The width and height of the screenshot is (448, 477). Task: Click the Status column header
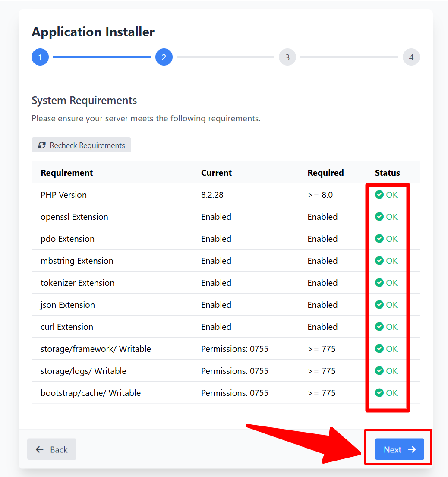click(x=387, y=173)
